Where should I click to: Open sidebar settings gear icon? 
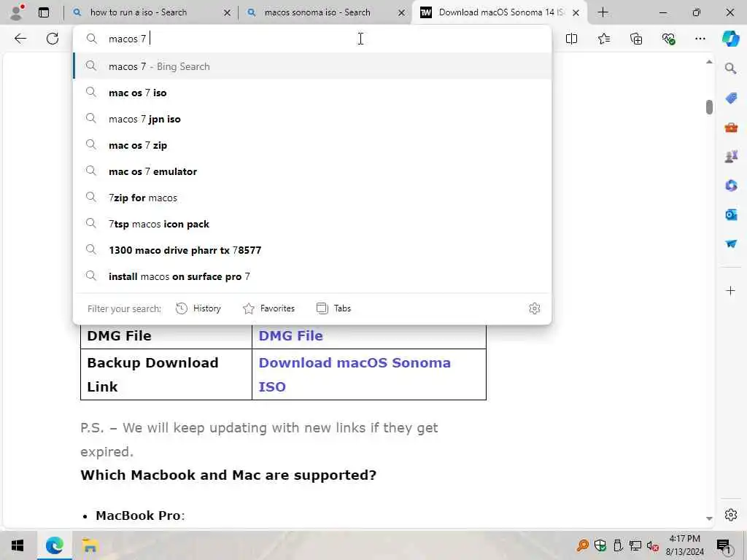click(x=730, y=515)
